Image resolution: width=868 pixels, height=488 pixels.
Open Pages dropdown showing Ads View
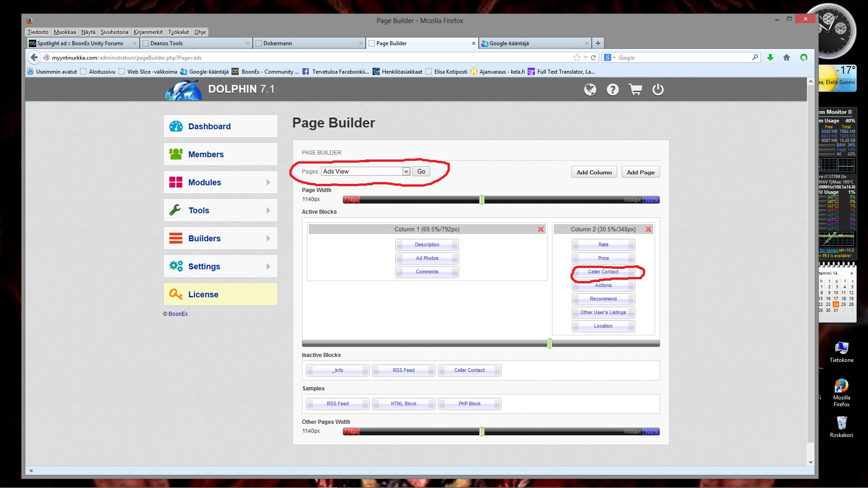pyautogui.click(x=365, y=171)
